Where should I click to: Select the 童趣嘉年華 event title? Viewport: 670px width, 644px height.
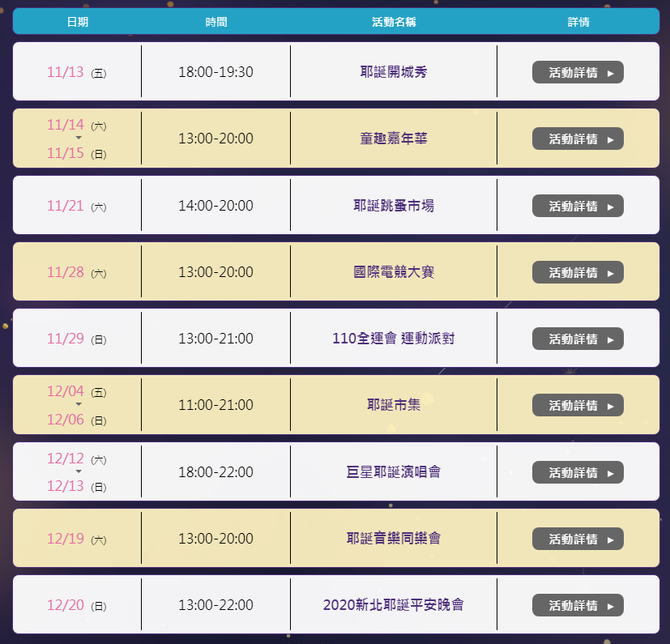pyautogui.click(x=394, y=139)
